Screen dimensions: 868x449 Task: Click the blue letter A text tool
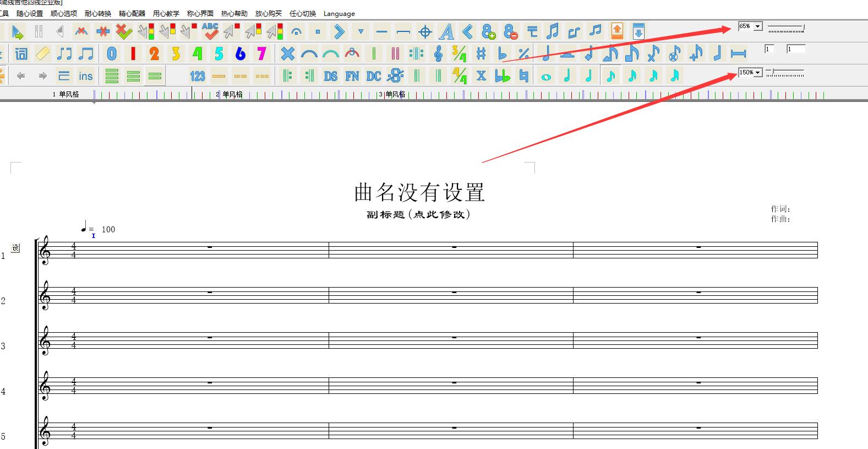[x=446, y=31]
